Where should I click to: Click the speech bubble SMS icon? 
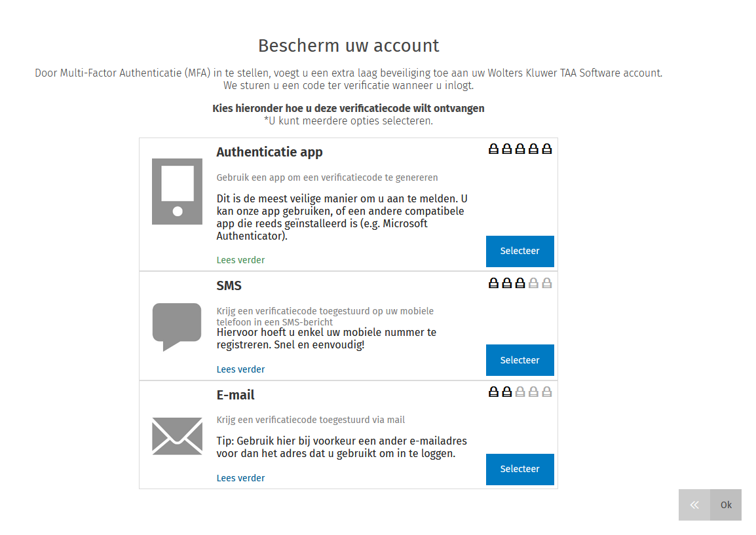coord(177,326)
